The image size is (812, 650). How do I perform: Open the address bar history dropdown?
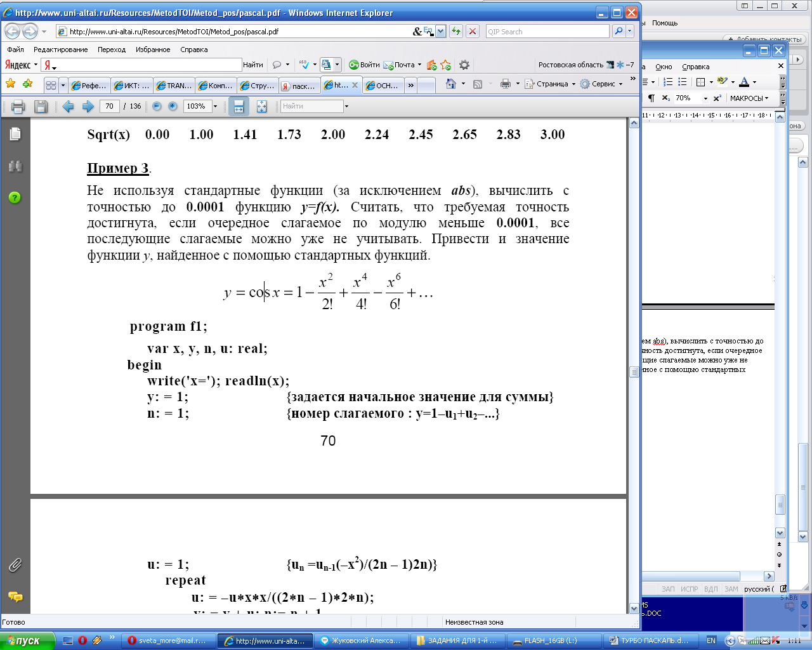[x=441, y=31]
